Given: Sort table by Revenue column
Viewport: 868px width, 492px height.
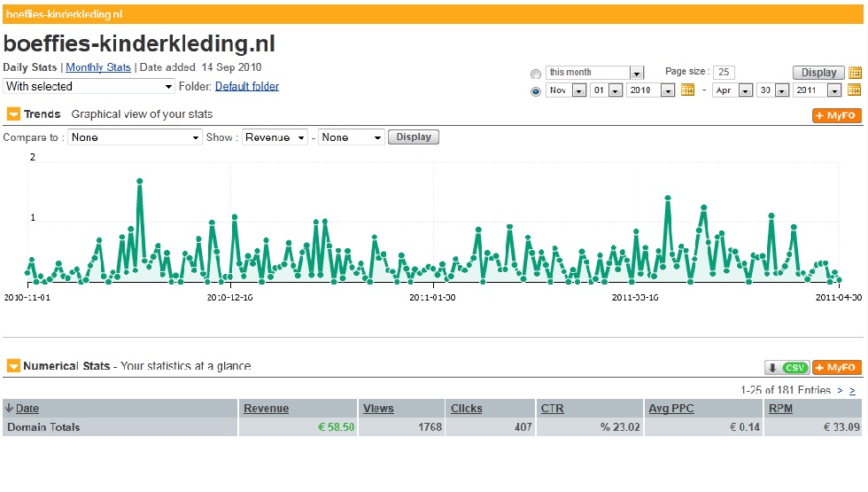Looking at the screenshot, I should coord(267,409).
